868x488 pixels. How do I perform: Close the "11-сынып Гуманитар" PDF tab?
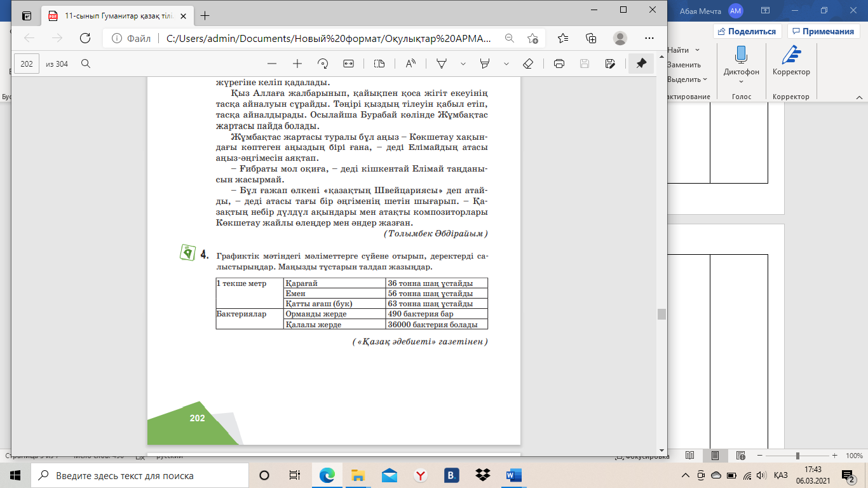tap(183, 16)
